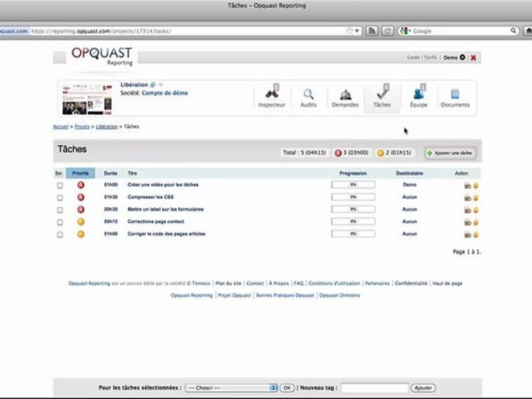The width and height of the screenshot is (532, 399).
Task: Click orange action icon for Créer une vidéo task
Action: point(475,186)
